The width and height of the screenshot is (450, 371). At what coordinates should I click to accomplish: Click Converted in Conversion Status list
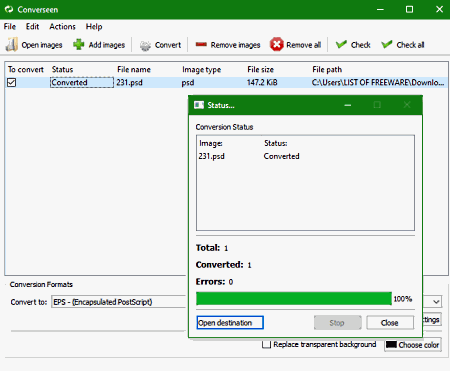tap(281, 156)
